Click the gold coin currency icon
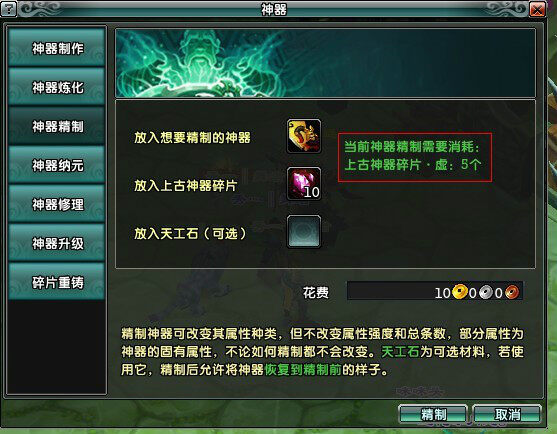Screen dimensions: 557x434 tap(460, 292)
